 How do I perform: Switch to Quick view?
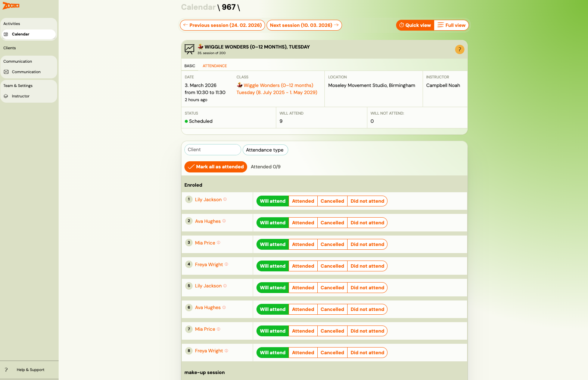point(415,25)
